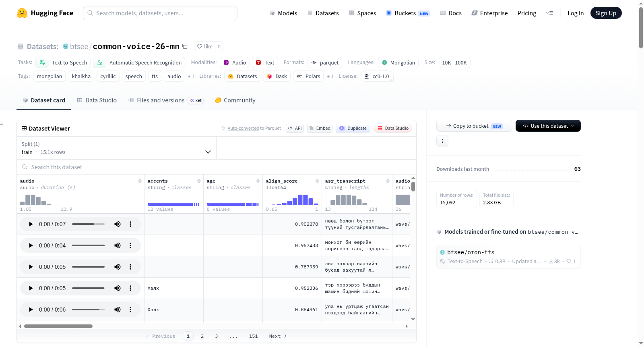
Task: Click the Sign Up button
Action: (x=606, y=13)
